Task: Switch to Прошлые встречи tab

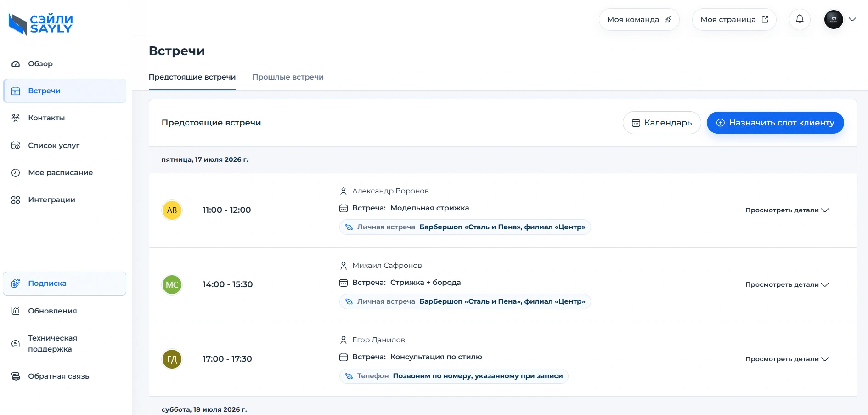Action: pyautogui.click(x=288, y=77)
